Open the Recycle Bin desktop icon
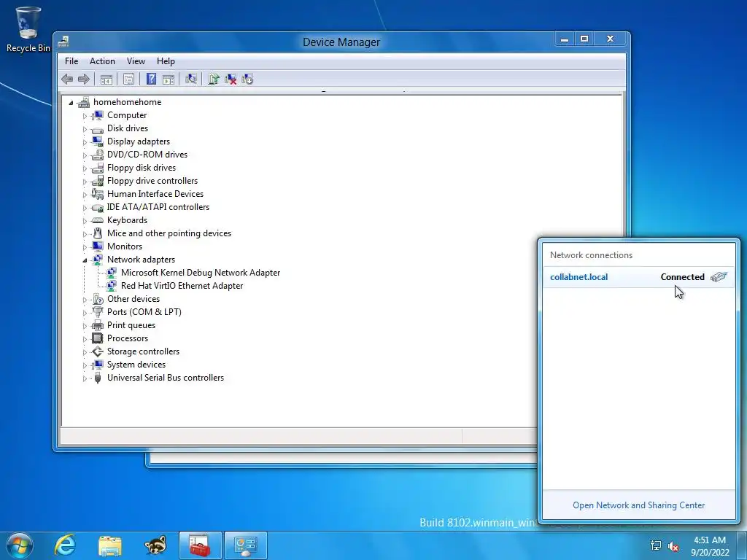This screenshot has height=560, width=747. coord(28,29)
